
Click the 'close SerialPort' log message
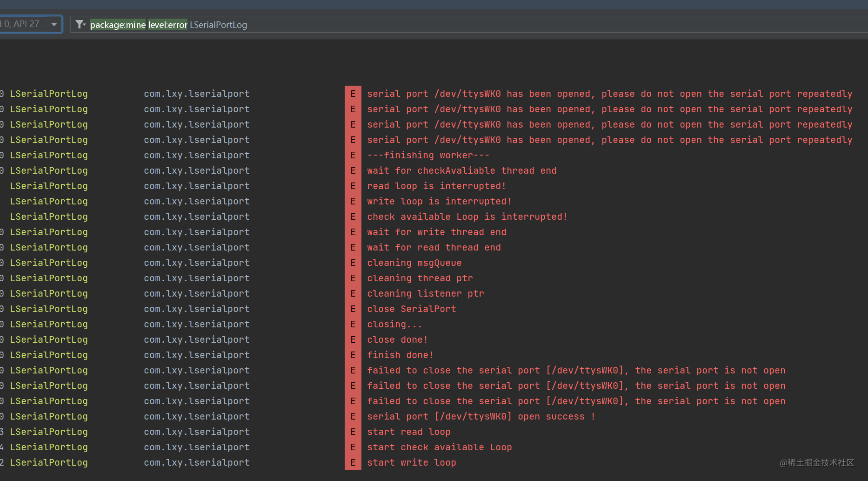(x=412, y=309)
